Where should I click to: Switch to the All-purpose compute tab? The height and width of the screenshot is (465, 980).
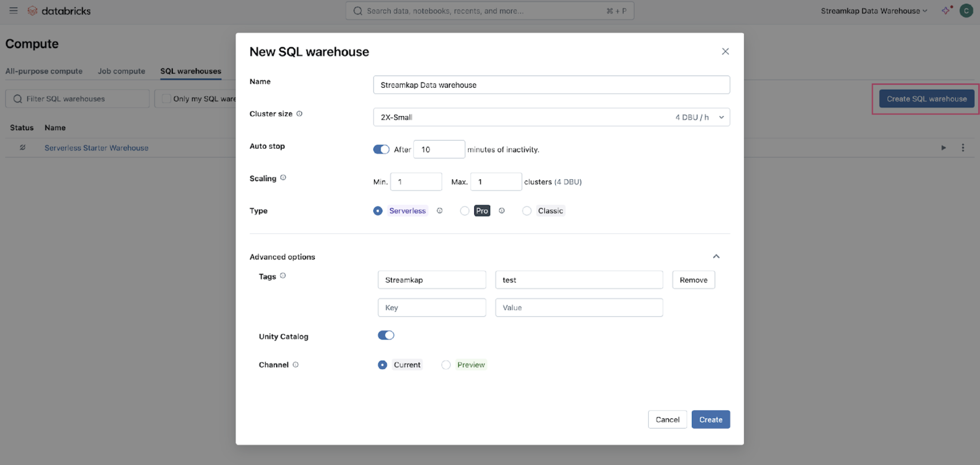[x=44, y=71]
